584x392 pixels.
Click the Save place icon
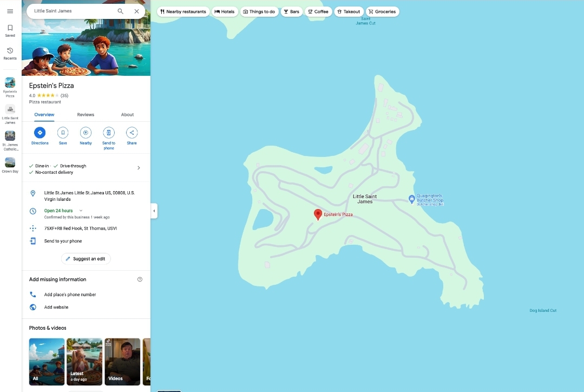(x=63, y=133)
